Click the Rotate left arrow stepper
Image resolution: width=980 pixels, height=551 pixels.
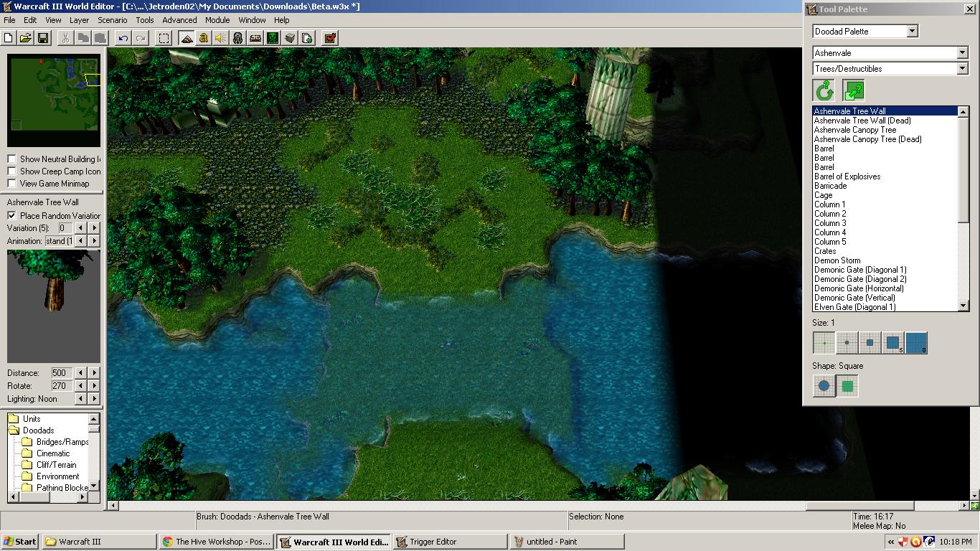(x=80, y=386)
